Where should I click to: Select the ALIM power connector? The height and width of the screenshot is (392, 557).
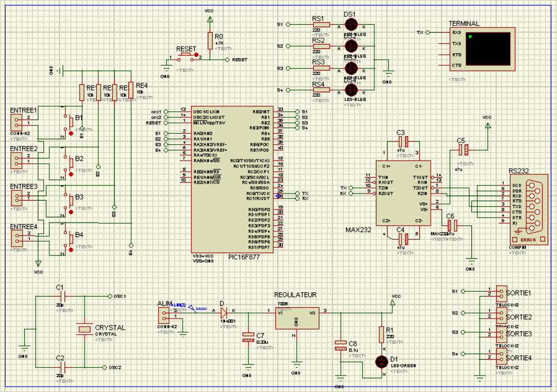tap(164, 315)
